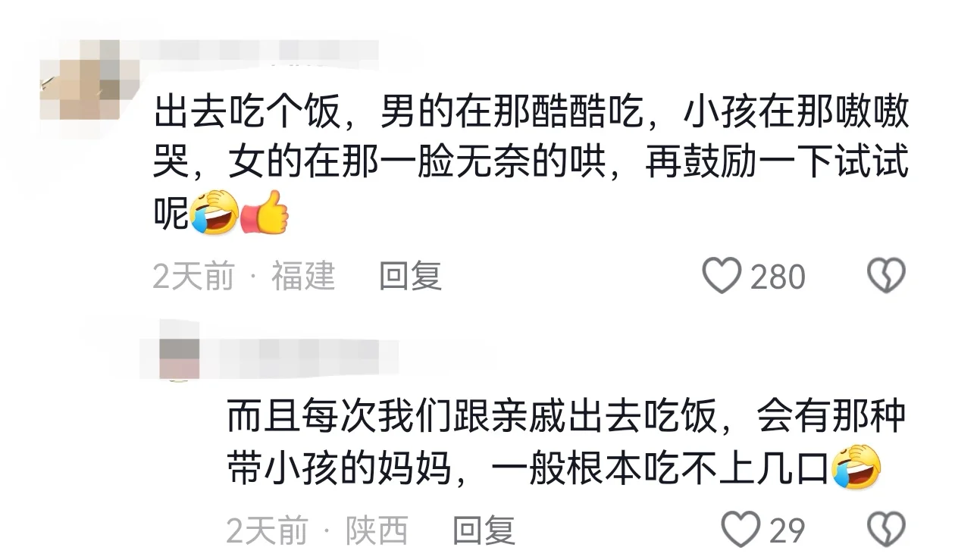955x560 pixels.
Task: Open the first commenter's pixelated avatar
Action: tap(80, 82)
